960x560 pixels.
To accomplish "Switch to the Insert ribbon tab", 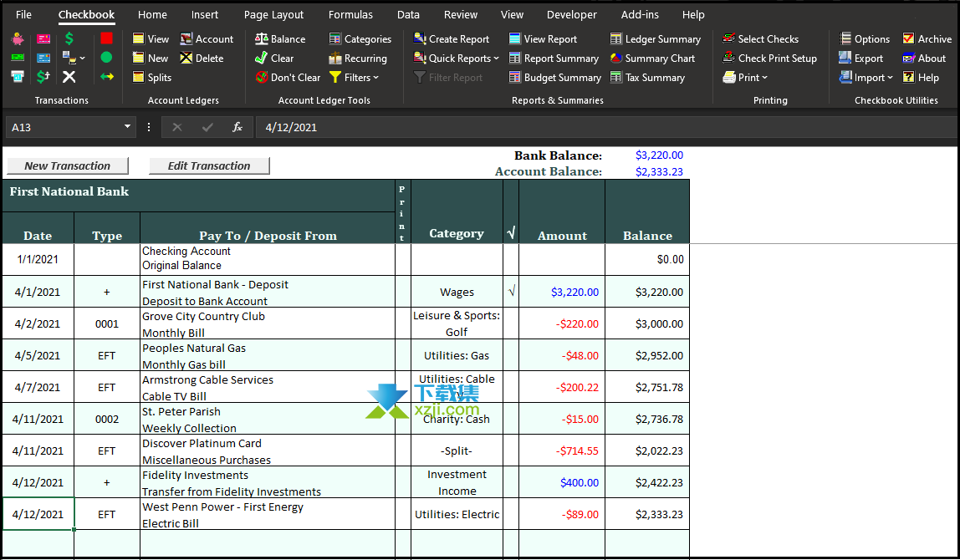I will tap(205, 15).
